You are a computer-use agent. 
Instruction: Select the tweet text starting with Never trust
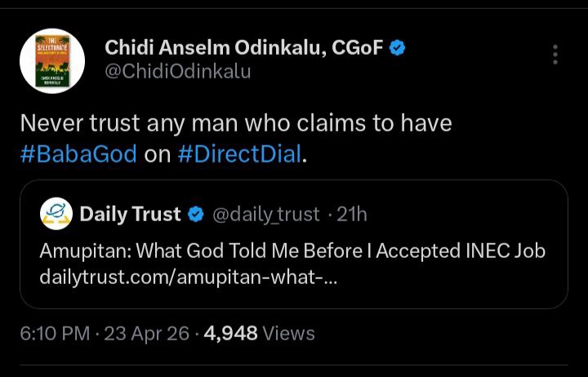coord(235,123)
